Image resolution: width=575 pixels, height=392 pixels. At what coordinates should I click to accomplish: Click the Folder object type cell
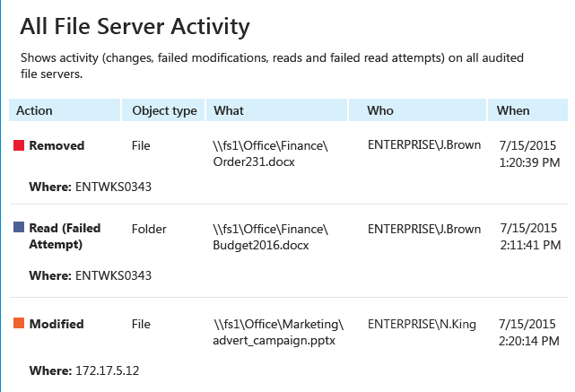click(149, 229)
